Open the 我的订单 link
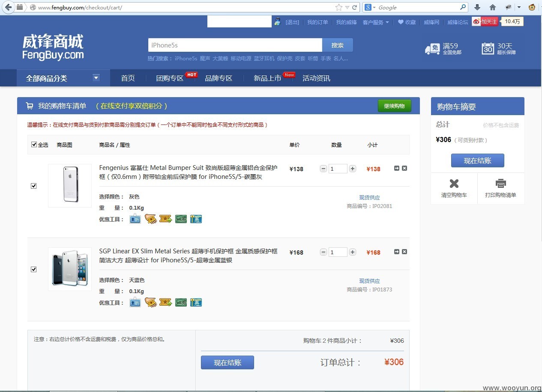This screenshot has width=542, height=392. 317,22
